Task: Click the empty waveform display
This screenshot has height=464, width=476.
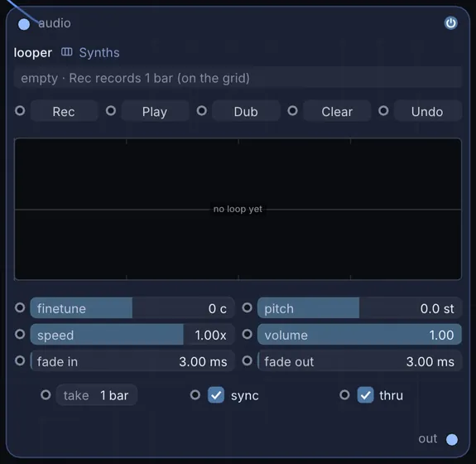Action: [x=238, y=209]
